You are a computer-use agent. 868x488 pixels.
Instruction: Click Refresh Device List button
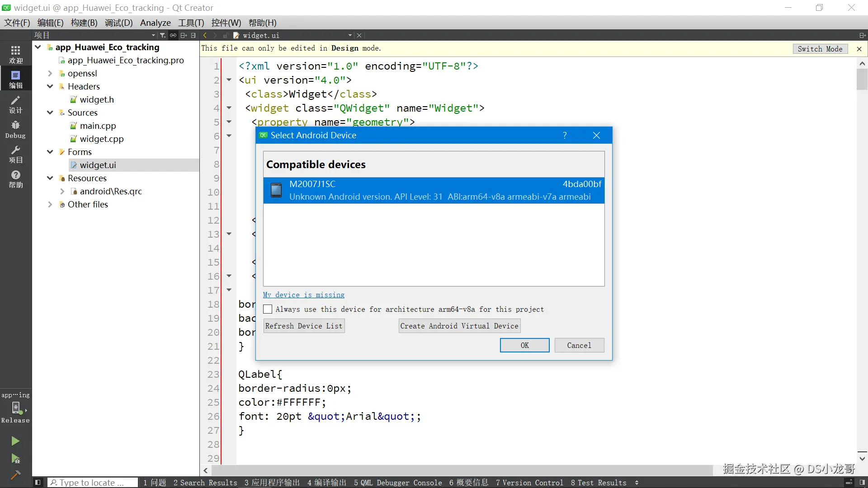tap(304, 326)
